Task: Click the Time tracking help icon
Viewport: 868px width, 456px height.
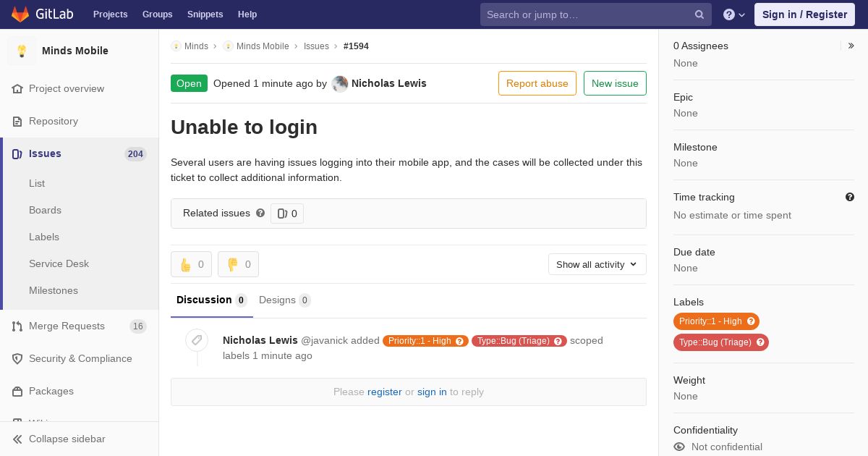Action: point(850,197)
